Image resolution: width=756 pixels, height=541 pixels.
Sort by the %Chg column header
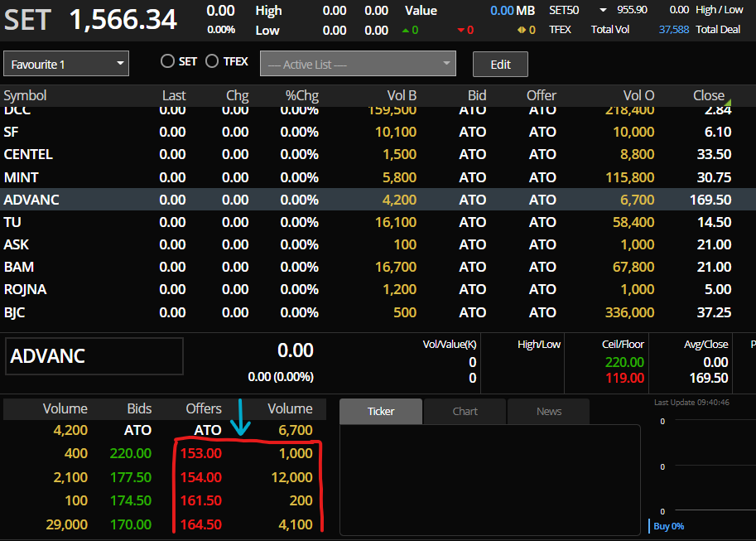click(x=301, y=95)
